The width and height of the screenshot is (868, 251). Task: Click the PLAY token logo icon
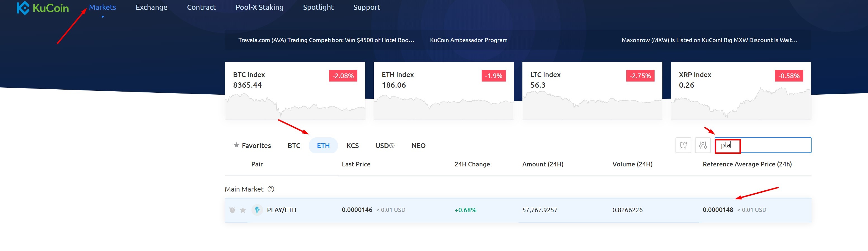[x=257, y=210]
